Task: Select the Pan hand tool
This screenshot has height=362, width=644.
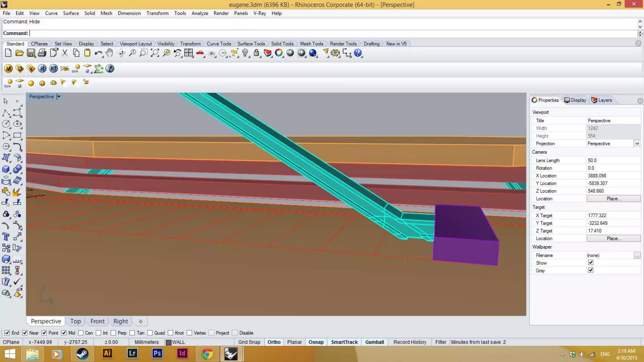Action: click(x=109, y=53)
